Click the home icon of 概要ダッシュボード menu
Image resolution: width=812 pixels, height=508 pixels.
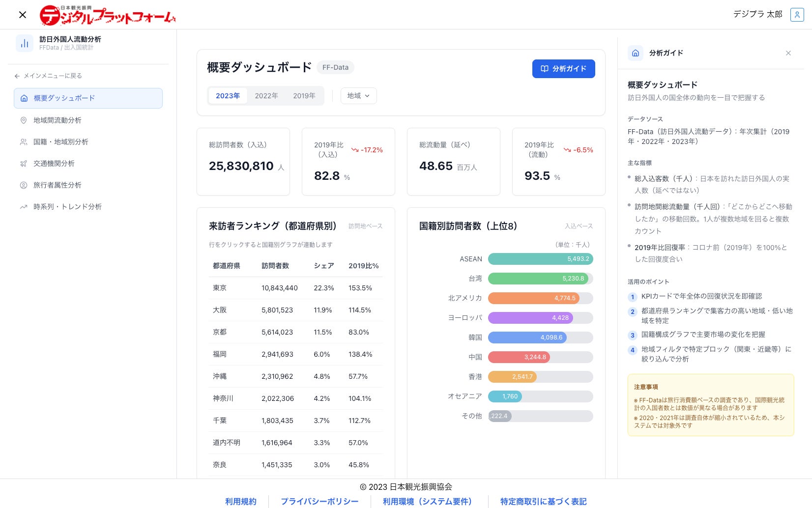coord(24,98)
